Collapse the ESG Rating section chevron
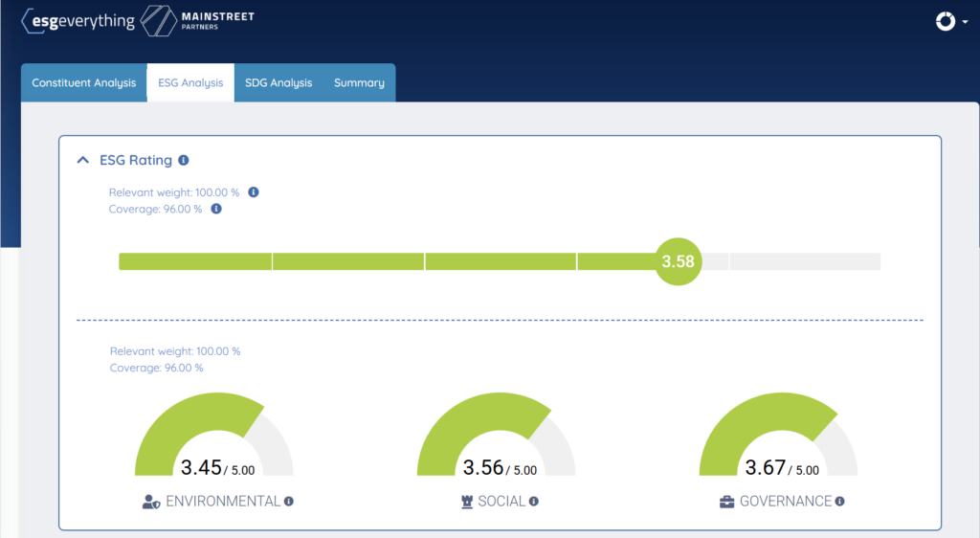 83,161
